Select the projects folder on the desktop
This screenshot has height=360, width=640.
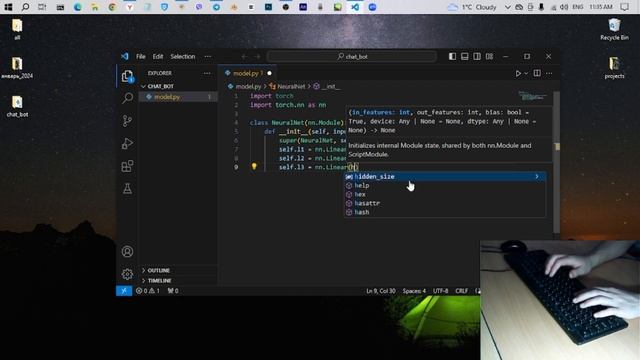(x=614, y=68)
